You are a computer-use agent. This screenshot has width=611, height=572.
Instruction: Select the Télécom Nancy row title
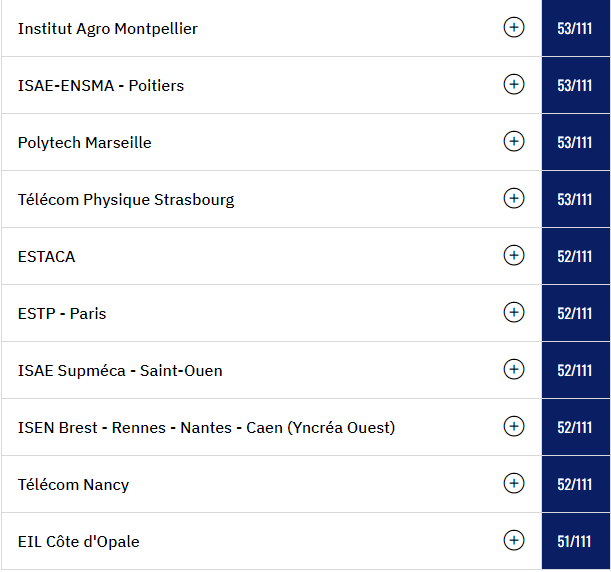(x=73, y=485)
